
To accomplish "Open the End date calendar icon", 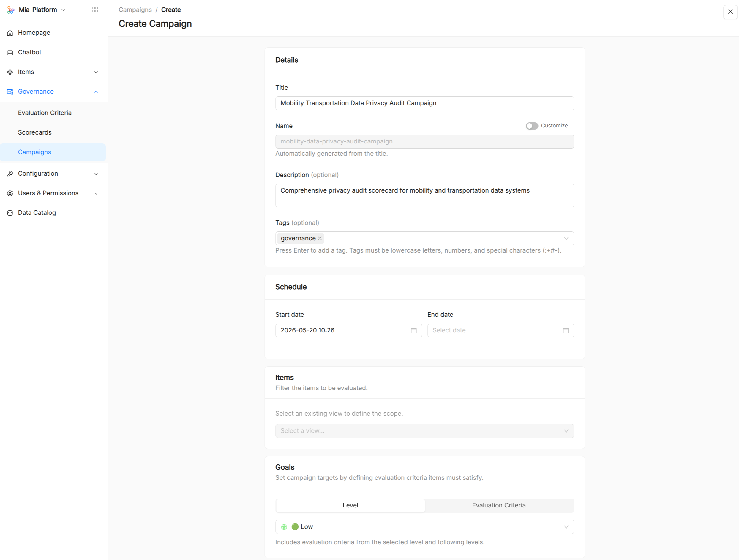I will [x=566, y=330].
